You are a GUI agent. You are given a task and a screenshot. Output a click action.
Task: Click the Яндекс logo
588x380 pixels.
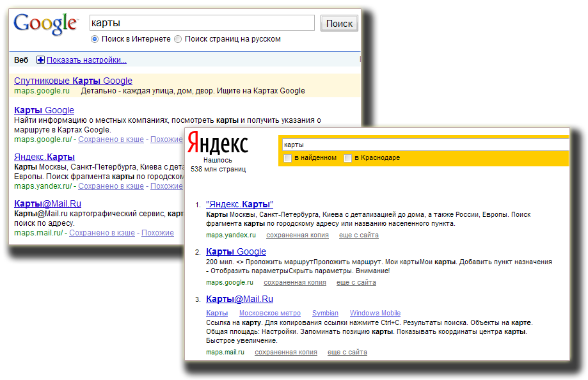(218, 143)
